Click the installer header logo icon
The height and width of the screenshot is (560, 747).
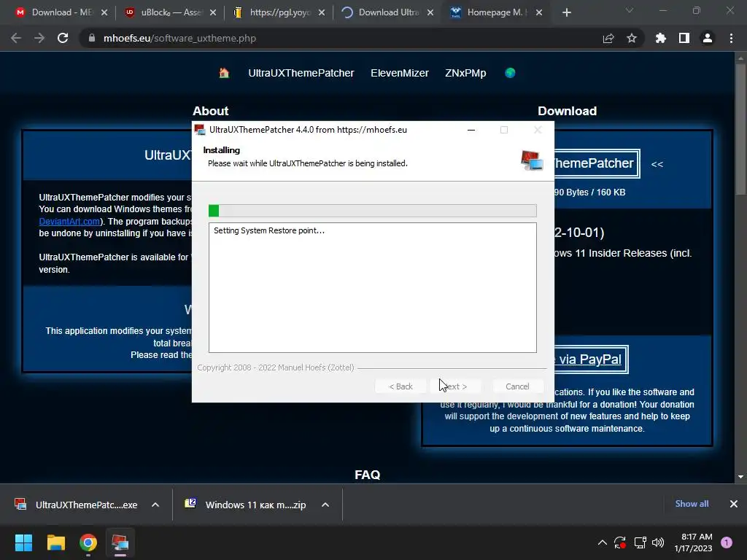pyautogui.click(x=532, y=160)
